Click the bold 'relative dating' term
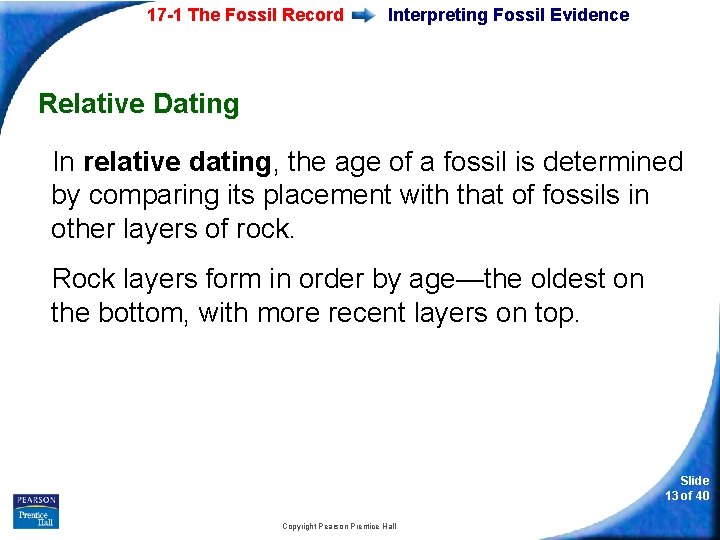 click(x=177, y=162)
